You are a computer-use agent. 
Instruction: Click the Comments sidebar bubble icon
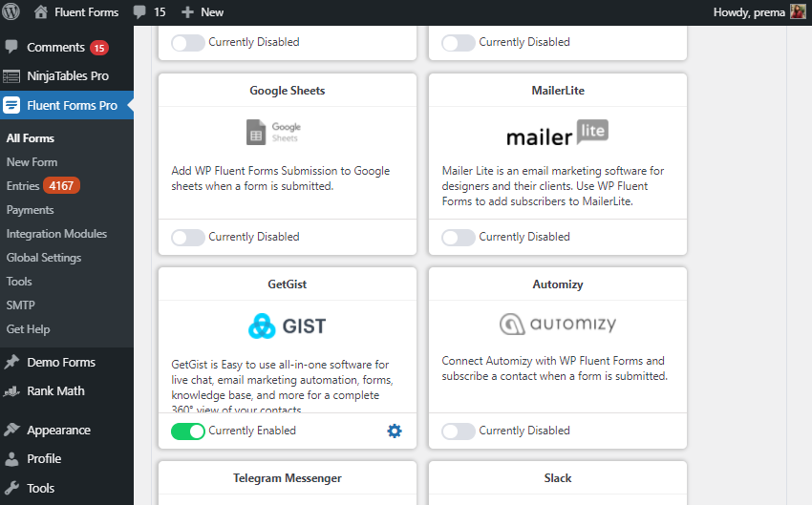tap(11, 47)
